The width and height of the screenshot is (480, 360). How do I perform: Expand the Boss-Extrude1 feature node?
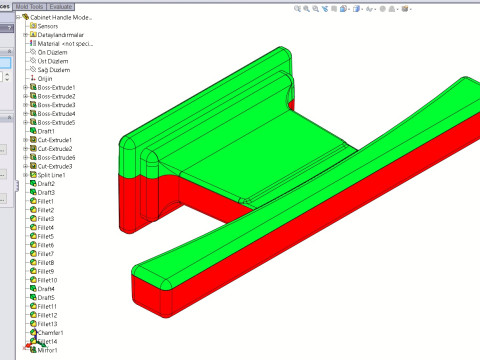coord(25,87)
